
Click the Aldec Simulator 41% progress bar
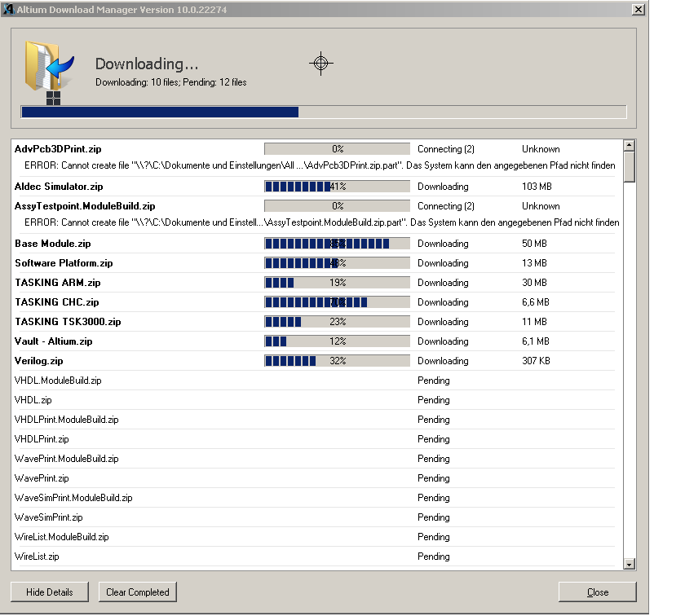tap(338, 187)
